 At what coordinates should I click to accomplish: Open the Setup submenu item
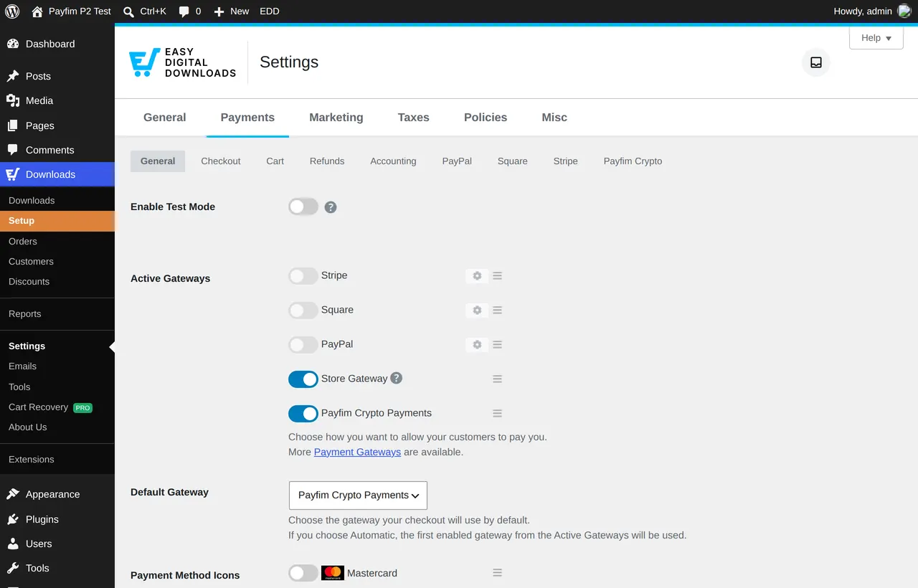(x=57, y=221)
